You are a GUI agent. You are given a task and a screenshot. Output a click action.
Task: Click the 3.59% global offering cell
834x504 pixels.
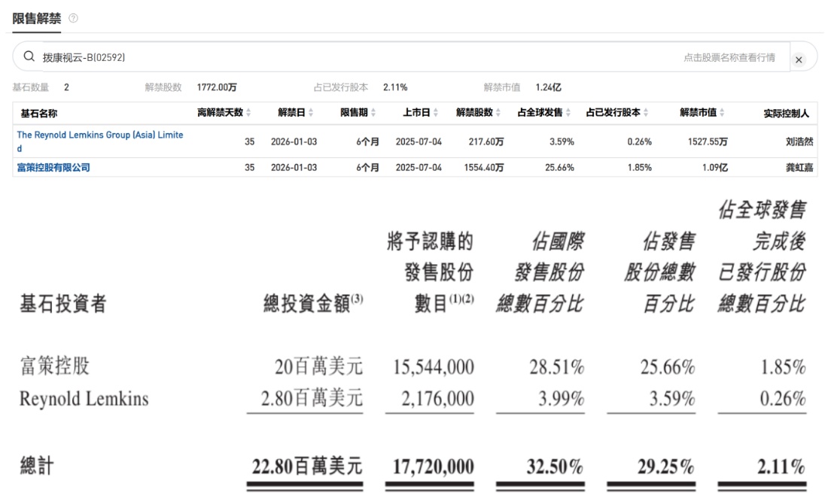(562, 142)
